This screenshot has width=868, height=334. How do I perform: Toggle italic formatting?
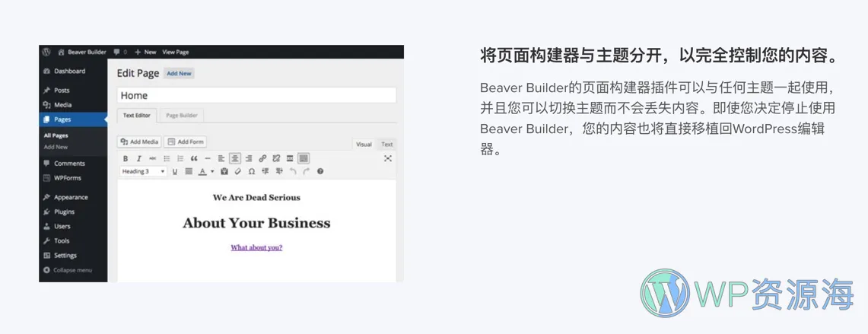pyautogui.click(x=139, y=158)
